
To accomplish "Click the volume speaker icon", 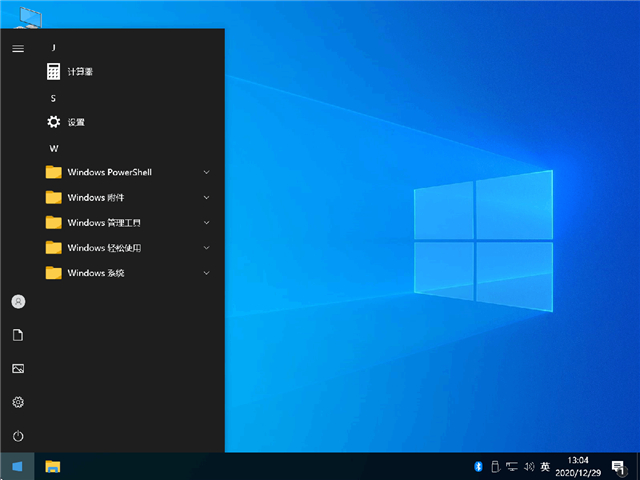I will coord(529,466).
